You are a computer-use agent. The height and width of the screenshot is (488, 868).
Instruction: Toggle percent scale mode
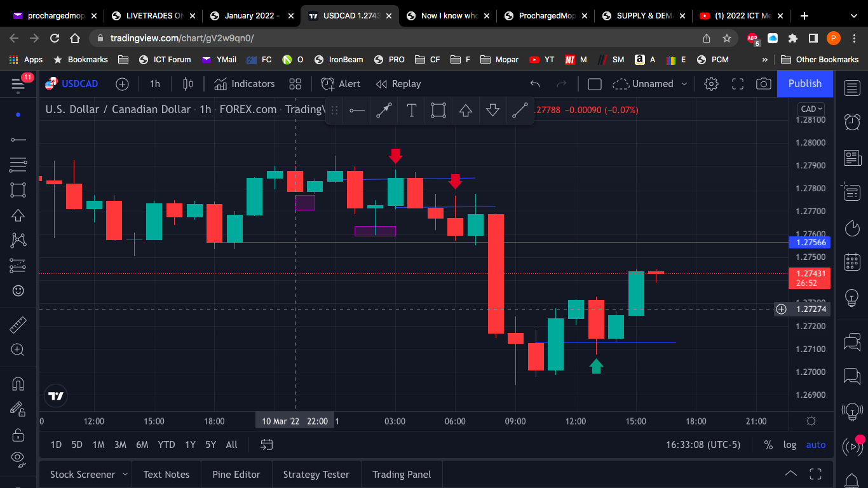coord(768,445)
